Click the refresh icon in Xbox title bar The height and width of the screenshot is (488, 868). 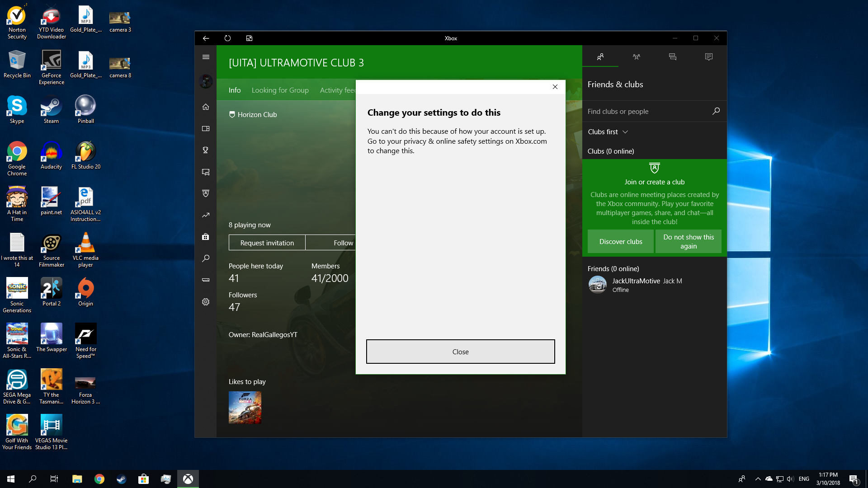(x=227, y=38)
